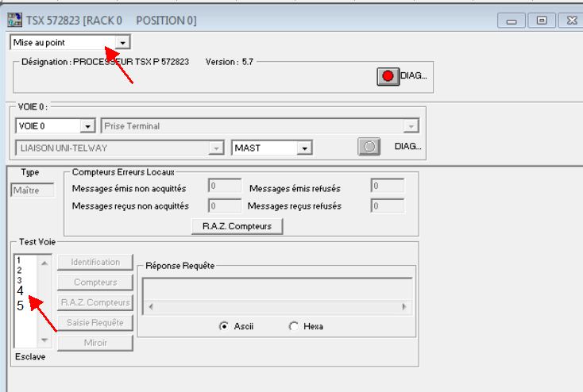Expand the VOIE 0 channel dropdown

click(x=87, y=126)
